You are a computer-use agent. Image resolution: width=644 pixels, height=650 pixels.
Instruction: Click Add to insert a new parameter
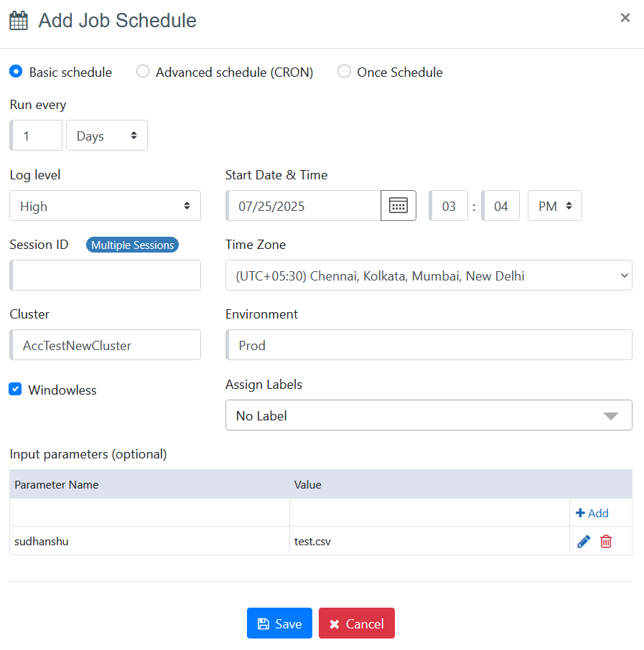[x=592, y=513]
